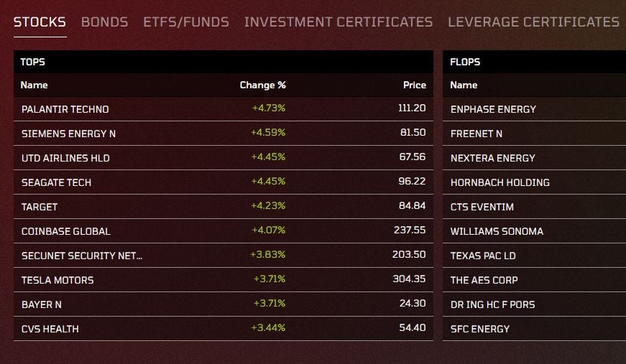Open the Target stock entry
Image resolution: width=626 pixels, height=364 pixels.
[40, 207]
